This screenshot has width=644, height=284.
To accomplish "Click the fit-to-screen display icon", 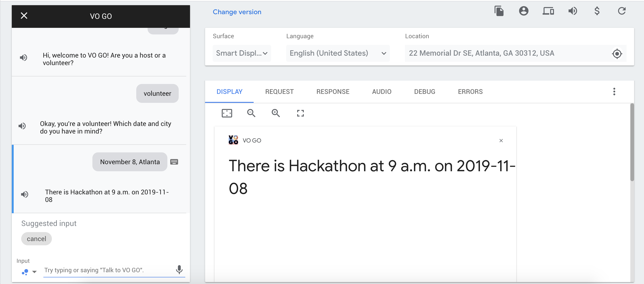I will 227,113.
